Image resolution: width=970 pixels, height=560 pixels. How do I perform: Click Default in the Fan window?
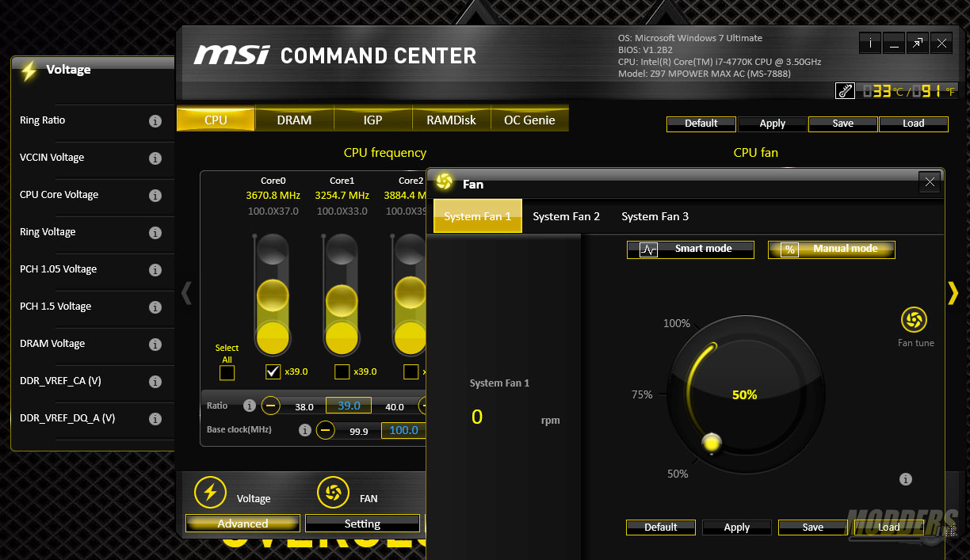(661, 528)
